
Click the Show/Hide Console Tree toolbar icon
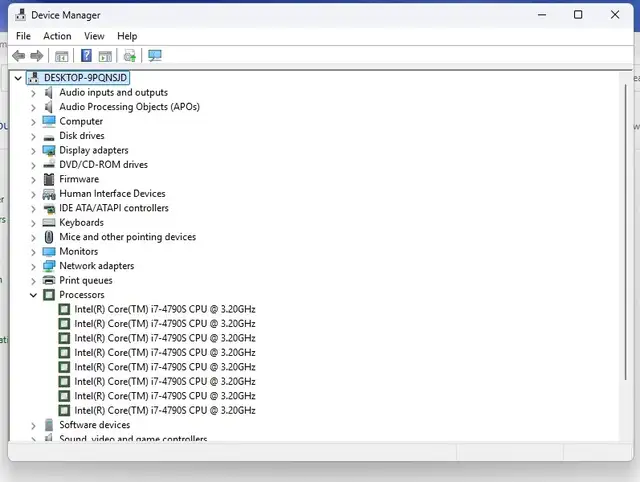tap(61, 56)
